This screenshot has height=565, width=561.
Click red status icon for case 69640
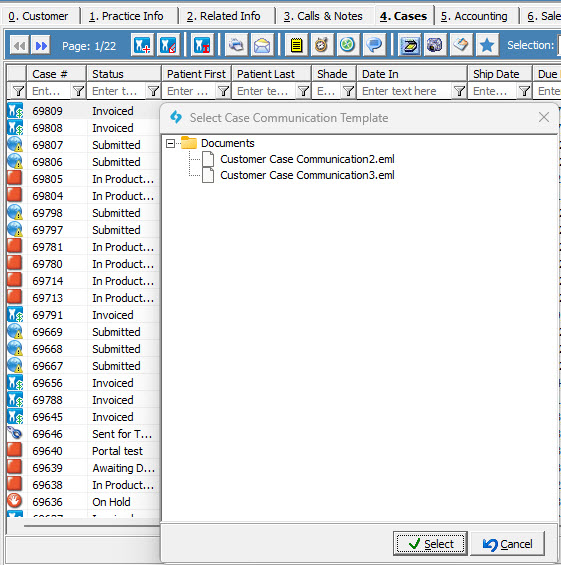15,450
